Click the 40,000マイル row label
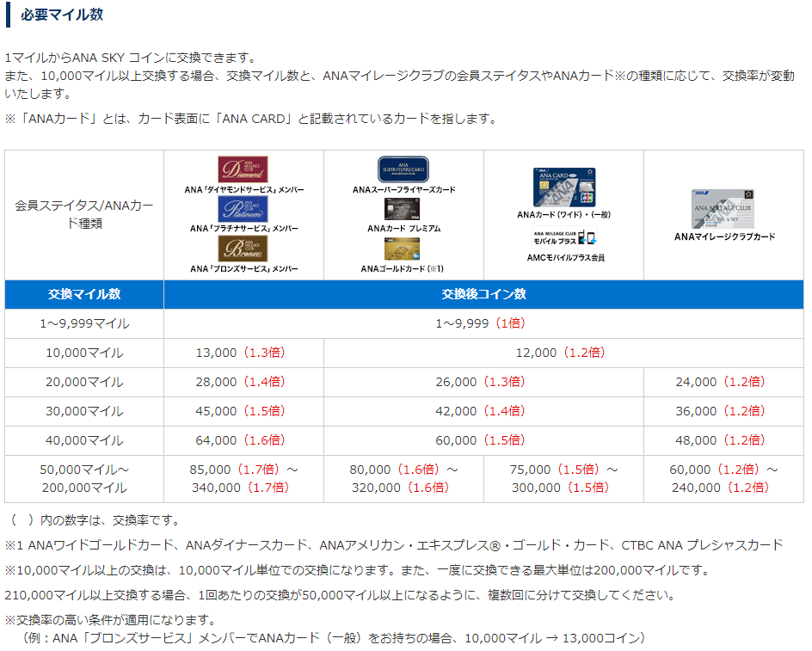 coord(84,440)
